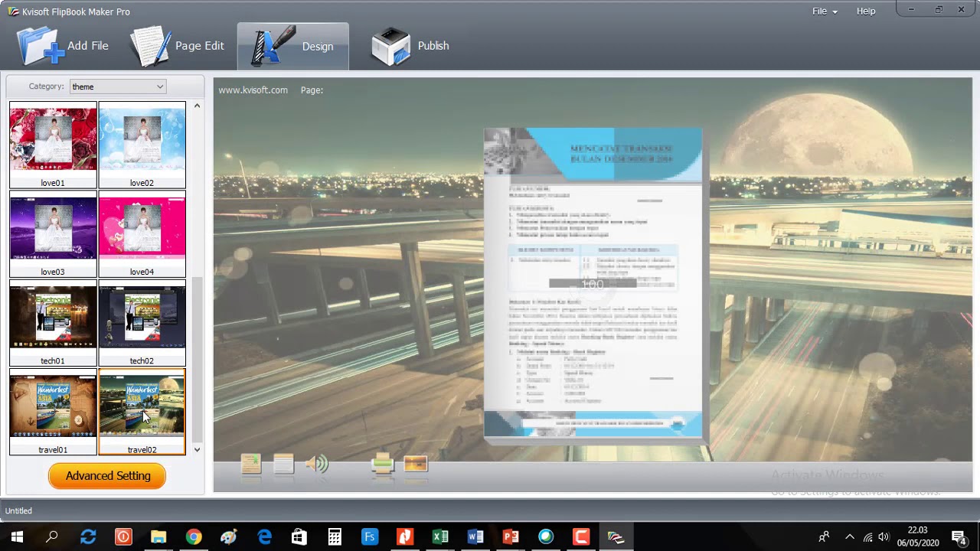This screenshot has height=551, width=980.
Task: Open the teal round icon taskbar app
Action: coord(546,537)
